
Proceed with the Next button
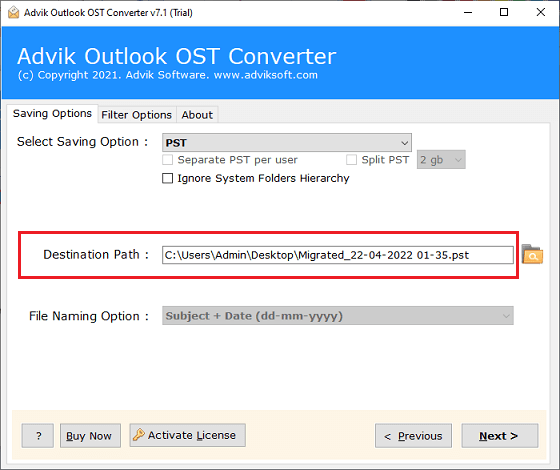pos(500,435)
